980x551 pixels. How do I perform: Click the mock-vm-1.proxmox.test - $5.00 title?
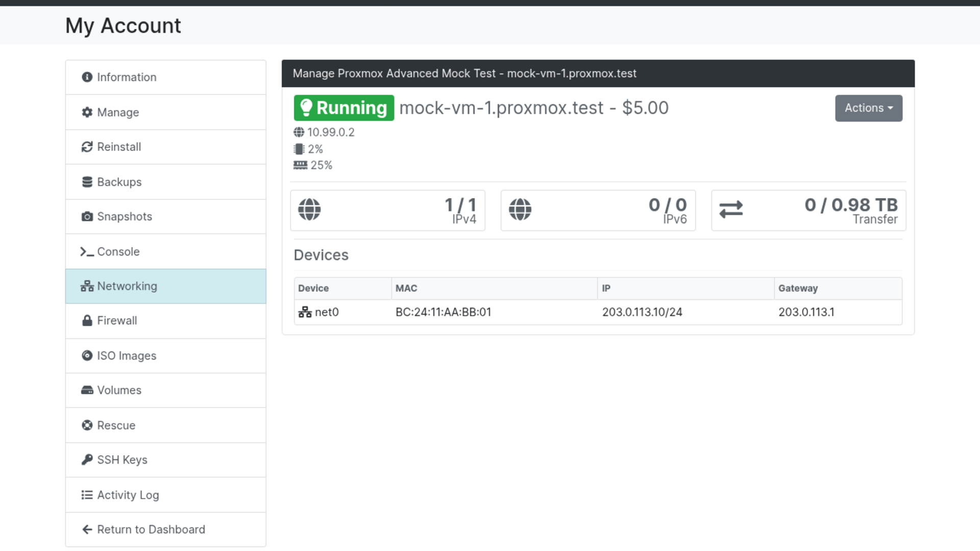(x=534, y=108)
